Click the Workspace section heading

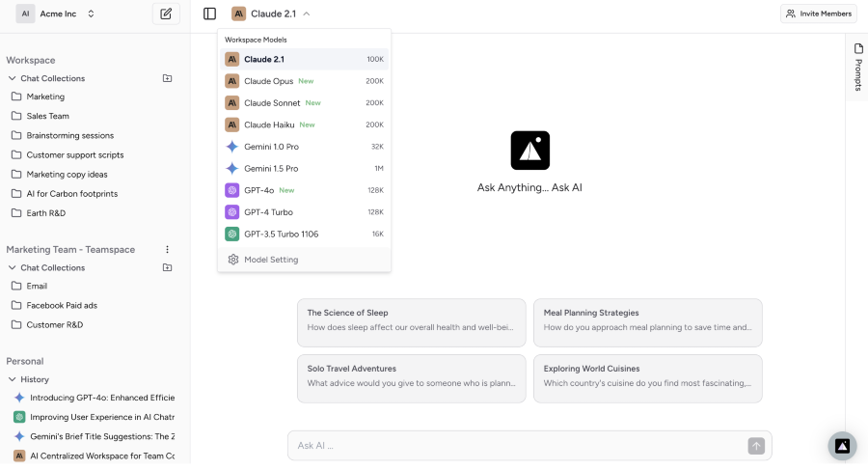point(31,60)
